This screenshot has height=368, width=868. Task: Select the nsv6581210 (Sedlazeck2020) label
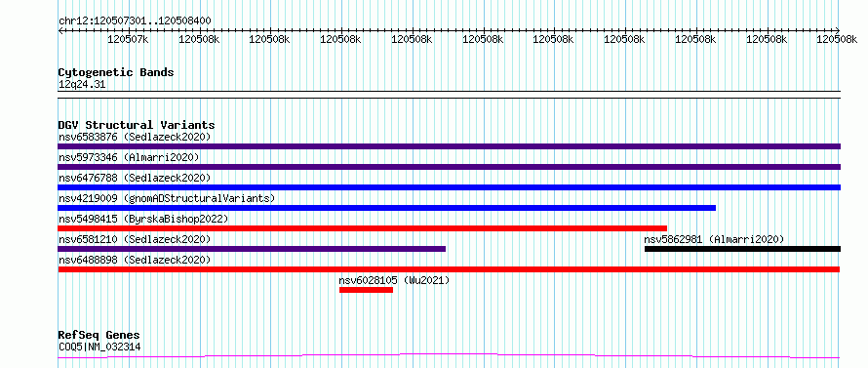[135, 239]
